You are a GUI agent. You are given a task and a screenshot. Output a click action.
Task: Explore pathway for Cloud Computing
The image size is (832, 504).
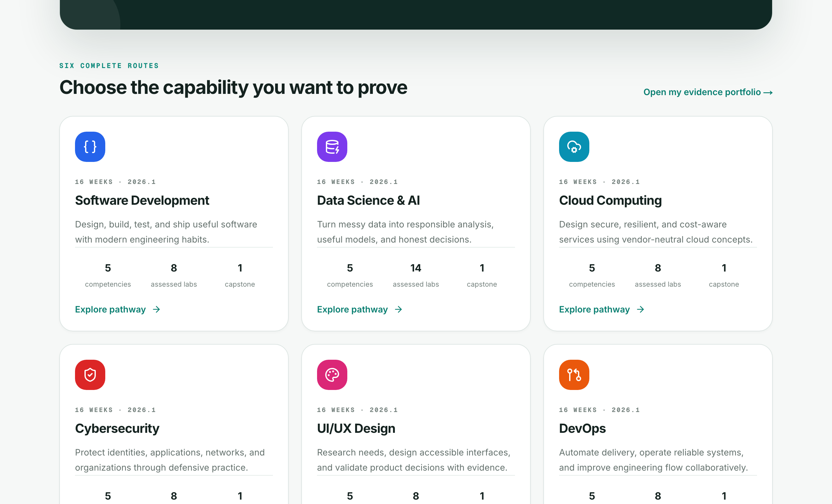pos(602,309)
